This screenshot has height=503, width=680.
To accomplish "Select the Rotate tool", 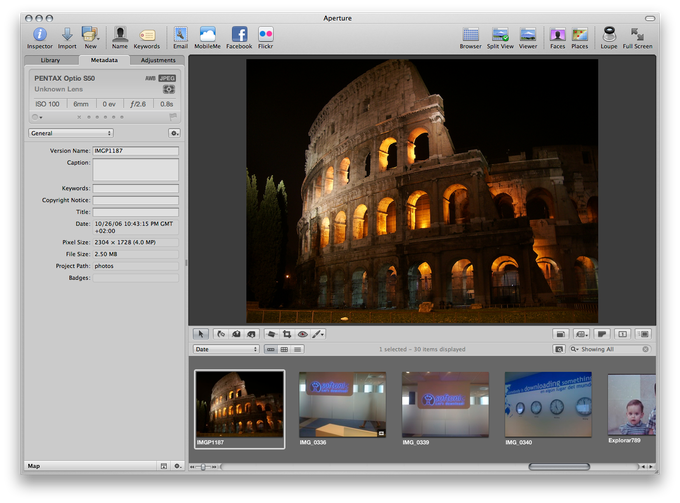I will (221, 334).
